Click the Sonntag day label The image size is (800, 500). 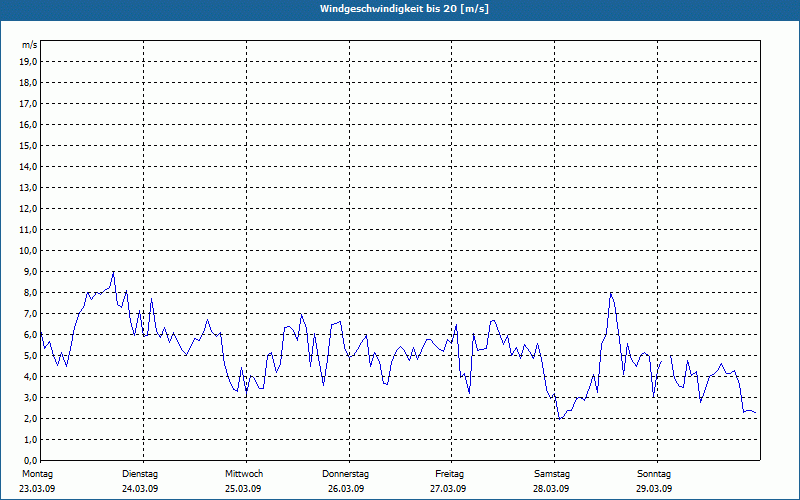click(654, 474)
